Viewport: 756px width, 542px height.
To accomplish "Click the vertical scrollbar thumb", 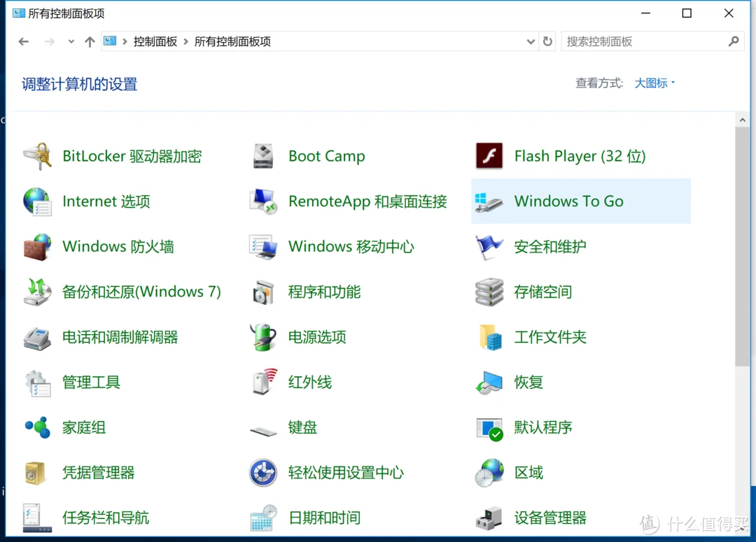I will 742,247.
